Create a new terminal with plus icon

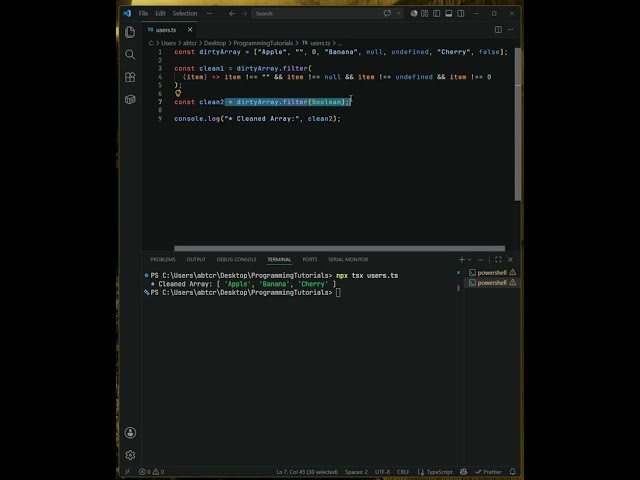pos(462,260)
